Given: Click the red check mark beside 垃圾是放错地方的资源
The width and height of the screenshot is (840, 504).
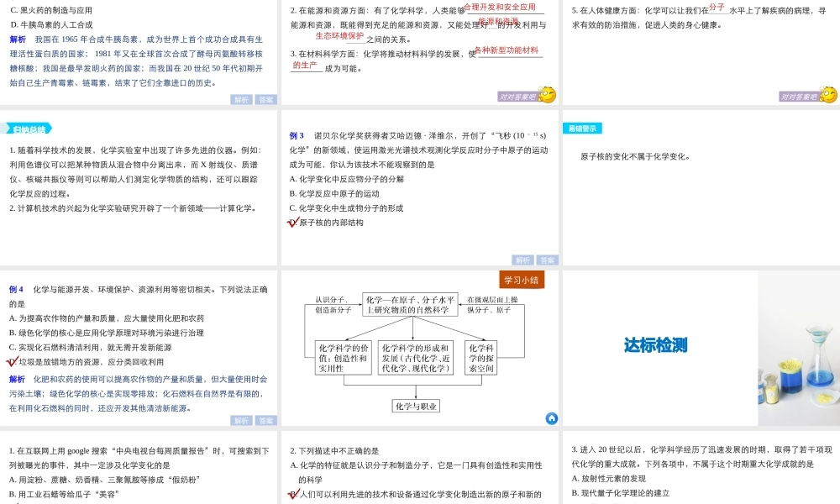Looking at the screenshot, I should 13,361.
